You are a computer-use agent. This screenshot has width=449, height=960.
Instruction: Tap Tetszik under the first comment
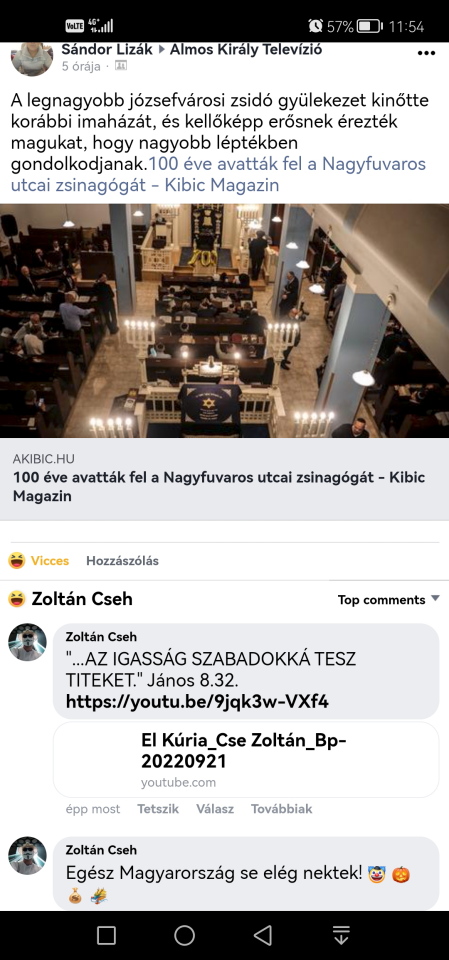click(158, 809)
